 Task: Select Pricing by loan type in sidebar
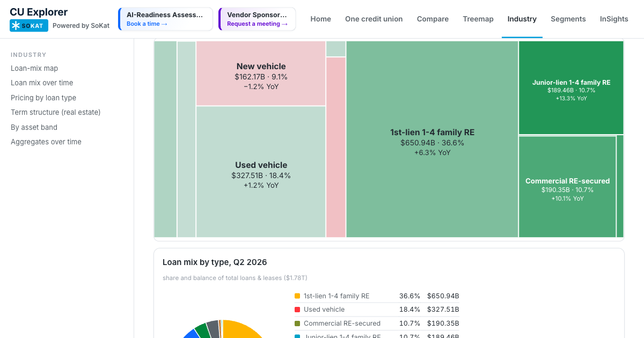43,98
